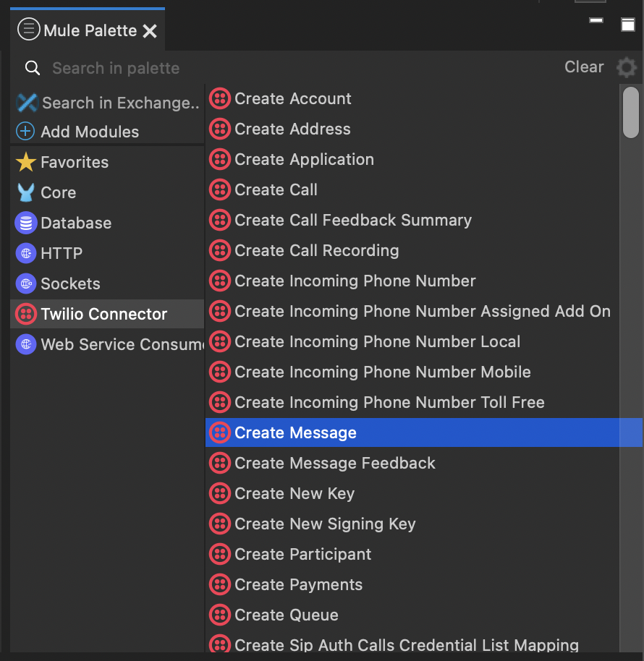Select the Twilio Connector category
The height and width of the screenshot is (661, 644).
click(x=103, y=314)
